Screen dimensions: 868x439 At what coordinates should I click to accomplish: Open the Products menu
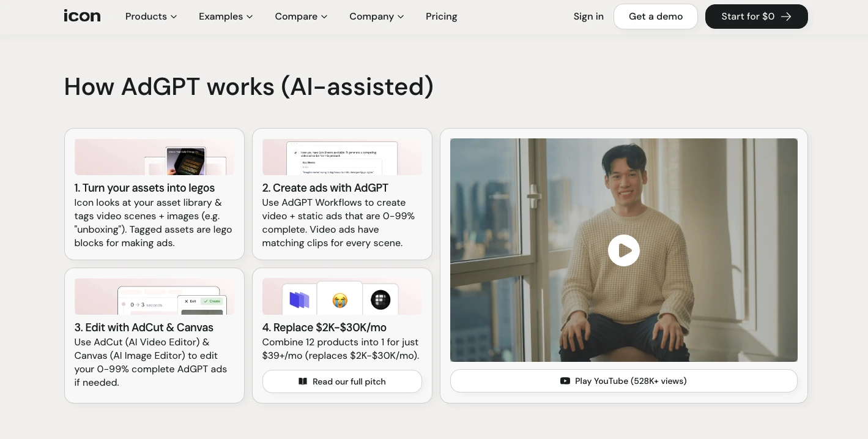(151, 17)
